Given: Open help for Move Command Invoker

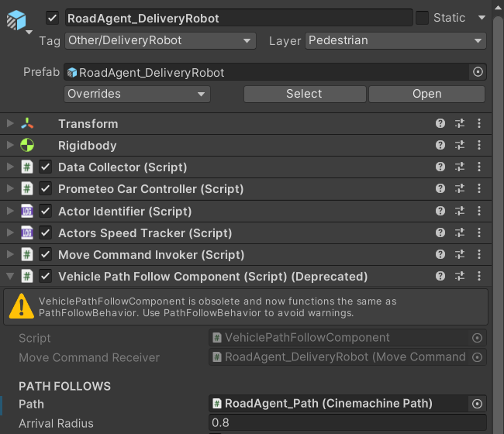Looking at the screenshot, I should point(440,254).
